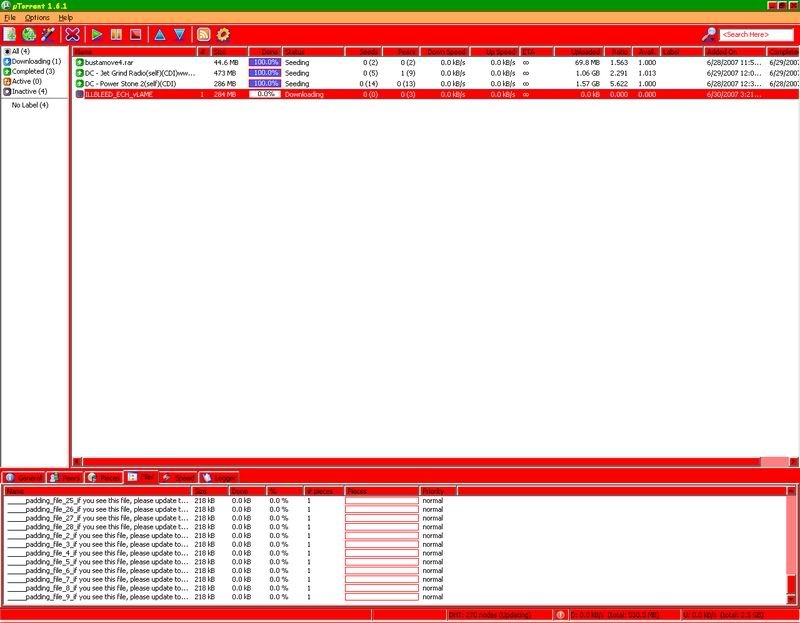This screenshot has width=800, height=623.
Task: Click the files list vertical scrollbar
Action: (791, 546)
